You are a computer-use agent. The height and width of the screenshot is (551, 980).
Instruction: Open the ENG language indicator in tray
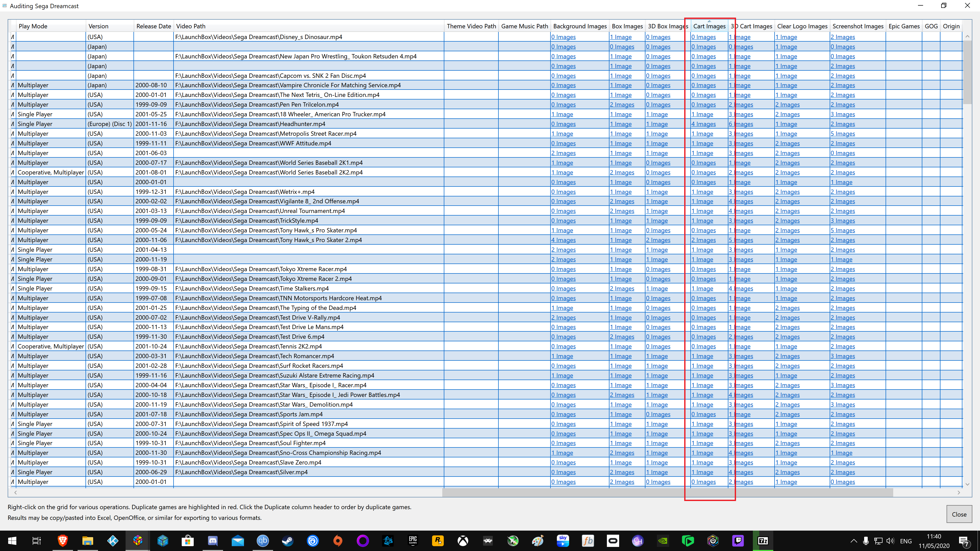pos(906,541)
